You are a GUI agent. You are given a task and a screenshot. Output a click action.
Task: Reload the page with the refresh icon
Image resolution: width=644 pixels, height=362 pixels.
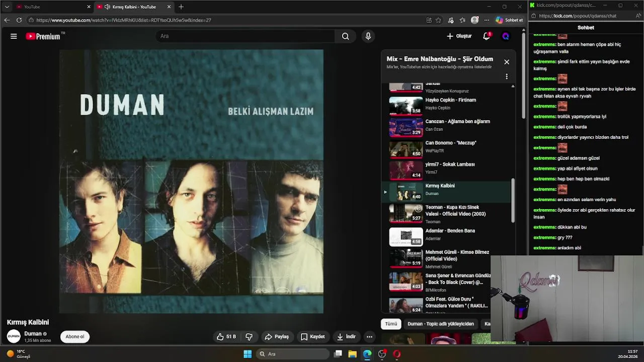19,20
